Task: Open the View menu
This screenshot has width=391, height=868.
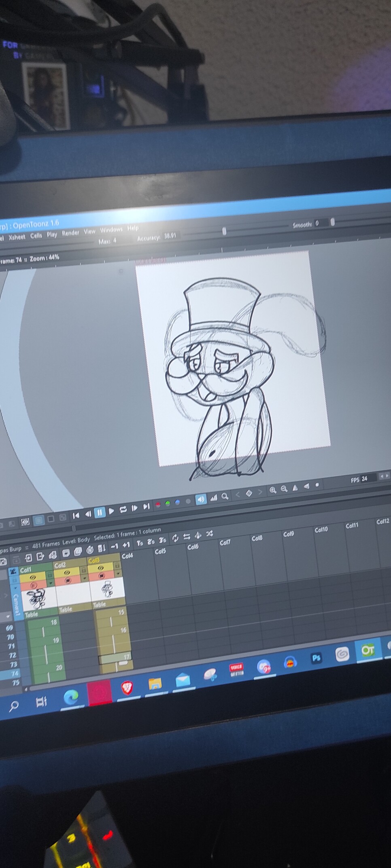Action: (89, 231)
